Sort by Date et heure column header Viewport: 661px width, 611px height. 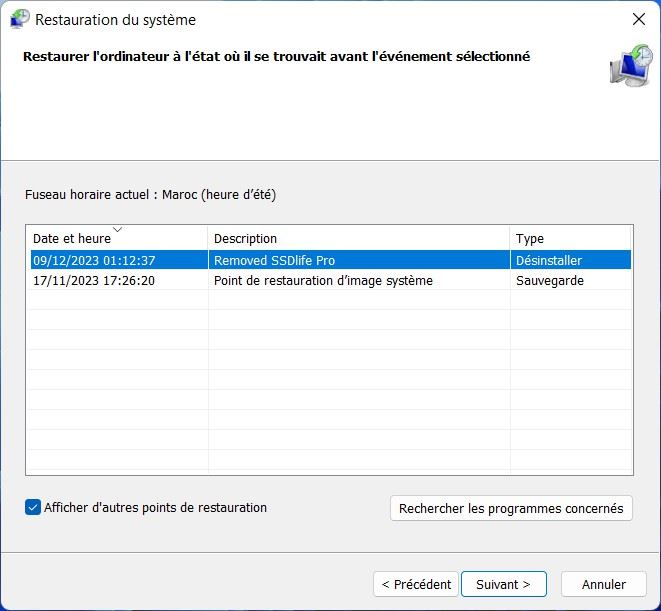click(72, 239)
